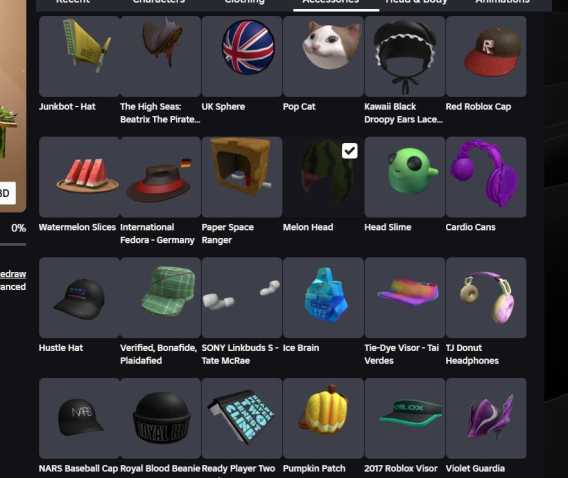Select the green Head Slime

click(x=405, y=177)
